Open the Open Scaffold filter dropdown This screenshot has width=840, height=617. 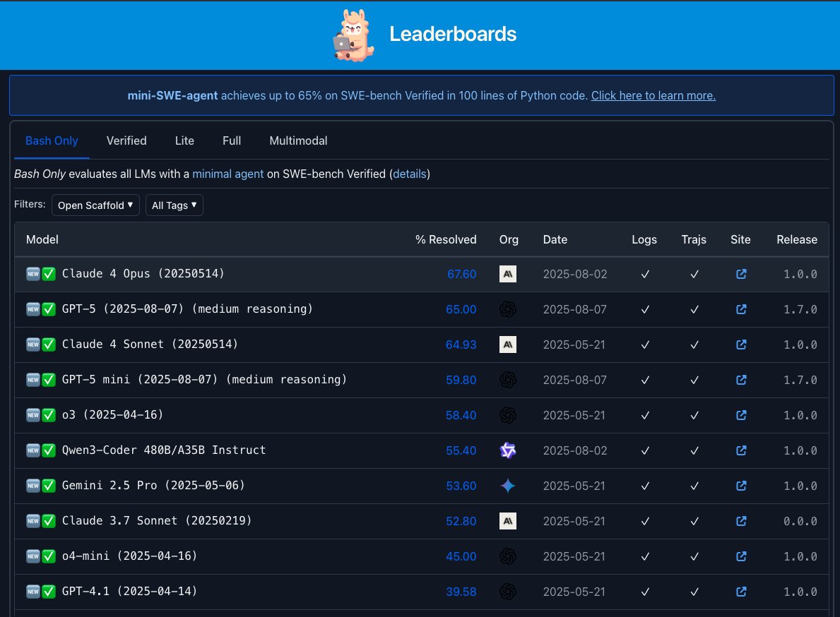pos(95,205)
